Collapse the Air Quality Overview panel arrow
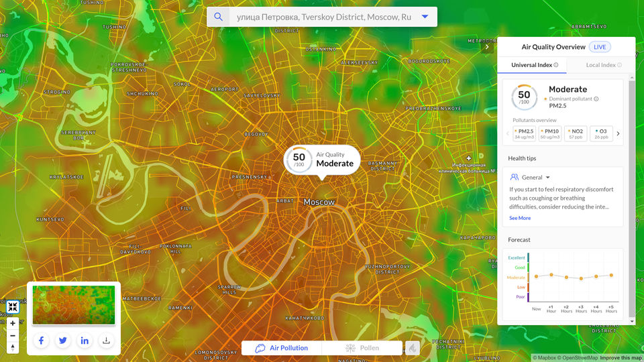644x362 pixels. point(487,47)
